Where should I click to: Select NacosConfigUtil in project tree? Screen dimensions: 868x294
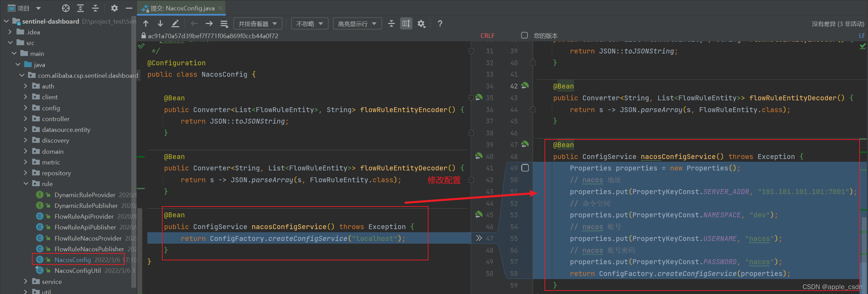coord(77,270)
